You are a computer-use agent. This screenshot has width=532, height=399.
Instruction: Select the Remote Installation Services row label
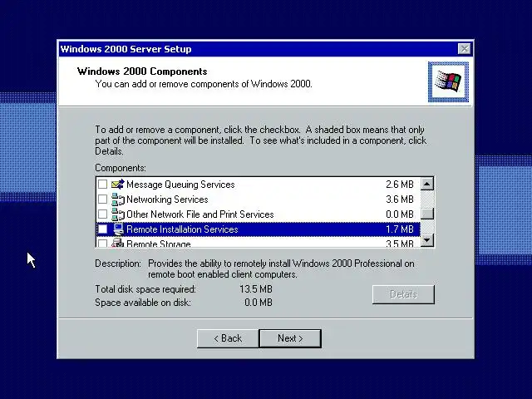[182, 229]
